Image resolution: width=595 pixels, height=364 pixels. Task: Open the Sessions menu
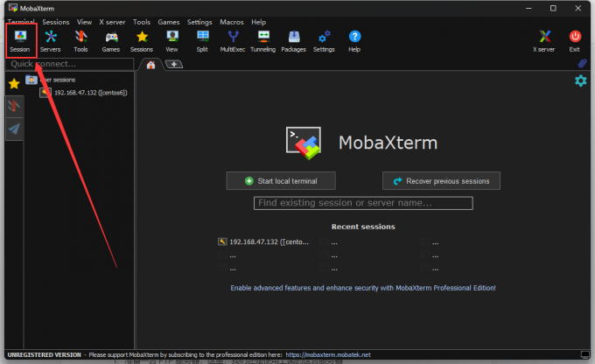pyautogui.click(x=56, y=22)
